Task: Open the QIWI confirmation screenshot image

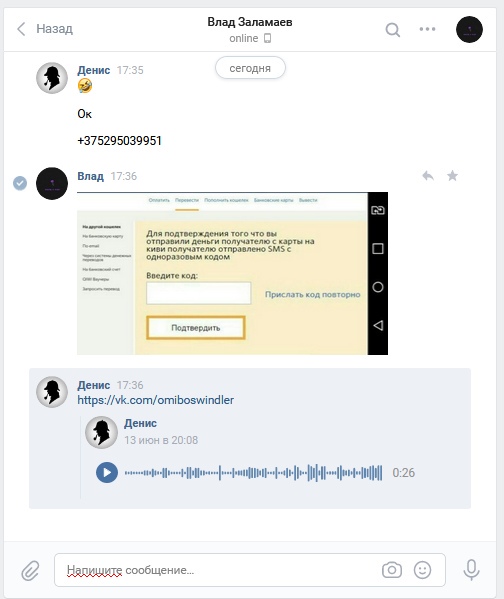Action: pyautogui.click(x=232, y=274)
